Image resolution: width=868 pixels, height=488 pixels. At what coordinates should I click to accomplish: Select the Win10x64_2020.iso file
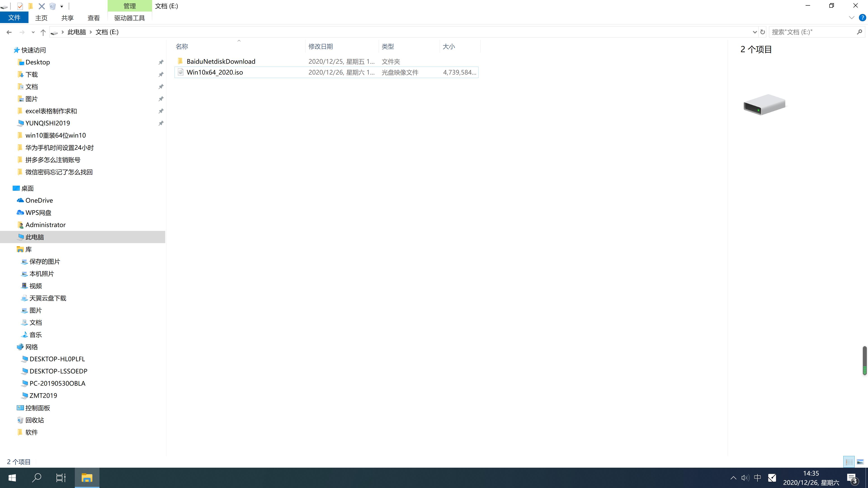[215, 72]
